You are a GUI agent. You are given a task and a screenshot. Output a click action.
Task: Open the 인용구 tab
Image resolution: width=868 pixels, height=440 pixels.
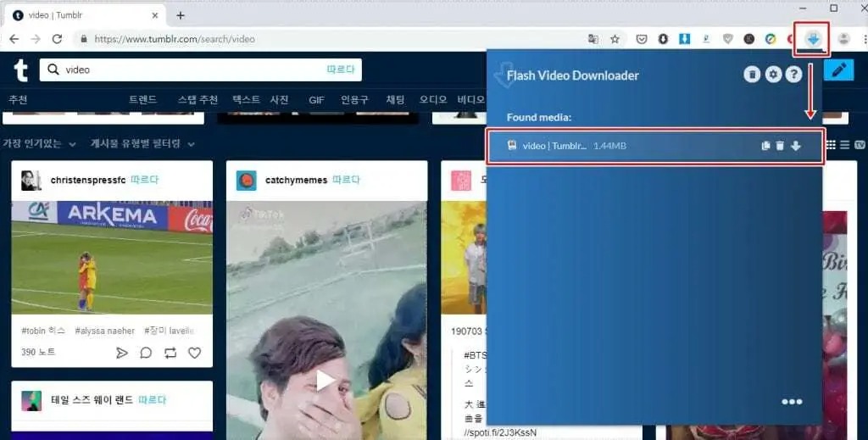(354, 100)
